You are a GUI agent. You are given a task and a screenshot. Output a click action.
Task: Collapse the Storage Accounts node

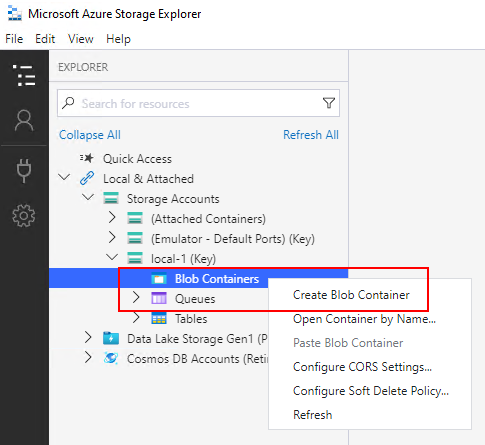click(x=88, y=197)
